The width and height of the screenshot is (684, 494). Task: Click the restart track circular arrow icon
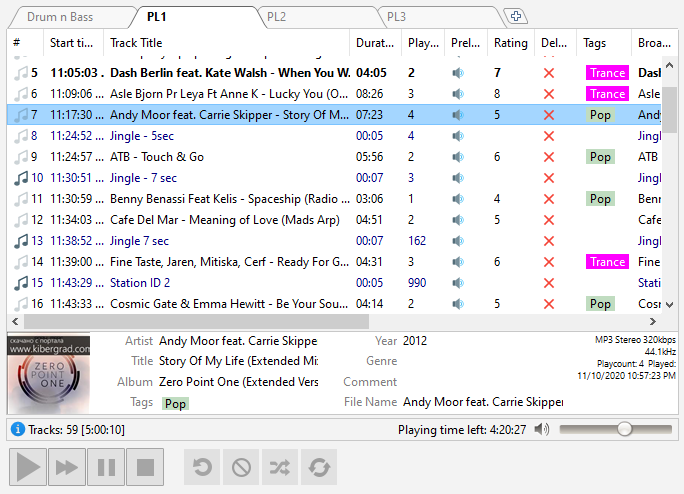click(x=202, y=467)
